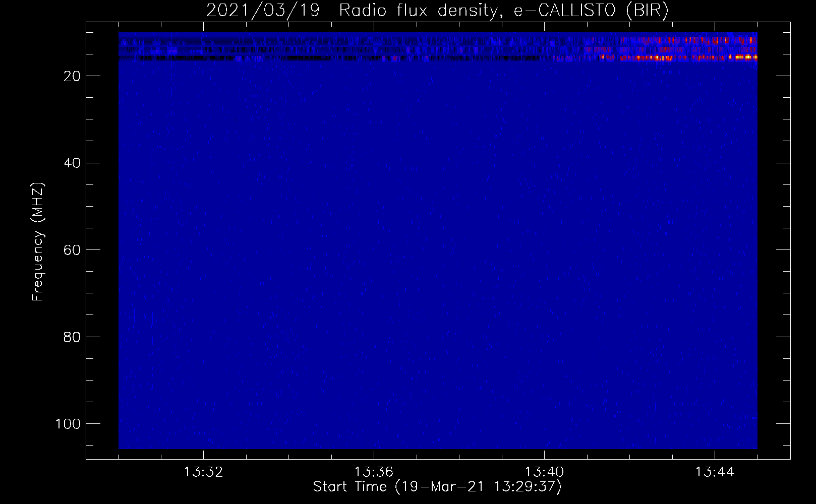Click the 80 MHz frequency tick label
This screenshot has height=504, width=816.
72,337
